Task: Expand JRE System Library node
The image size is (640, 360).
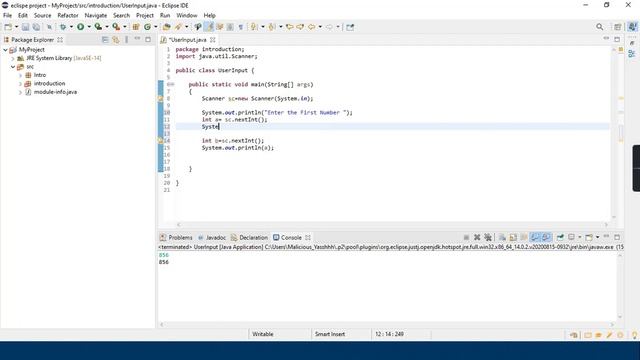Action: click(x=13, y=58)
